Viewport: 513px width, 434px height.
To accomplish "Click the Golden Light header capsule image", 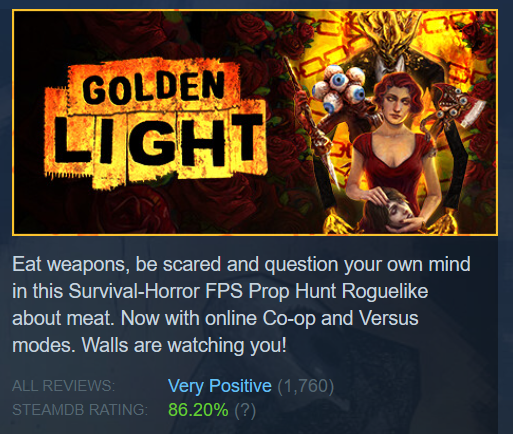I will click(255, 122).
